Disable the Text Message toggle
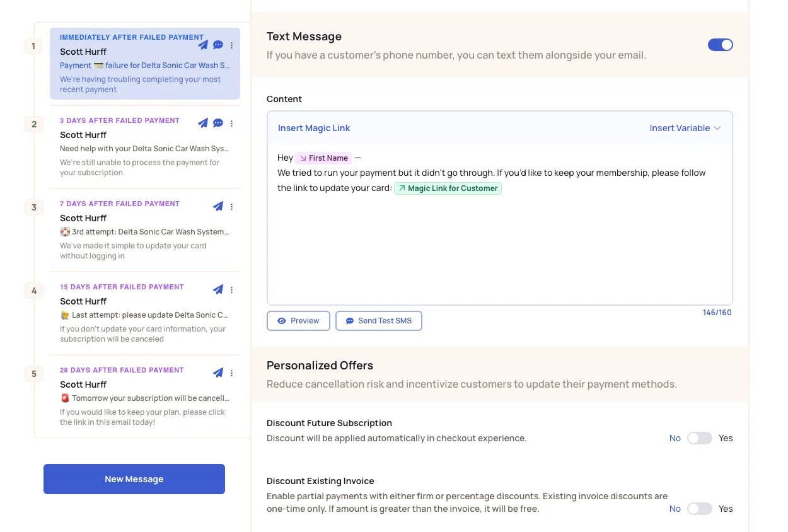 pos(720,45)
